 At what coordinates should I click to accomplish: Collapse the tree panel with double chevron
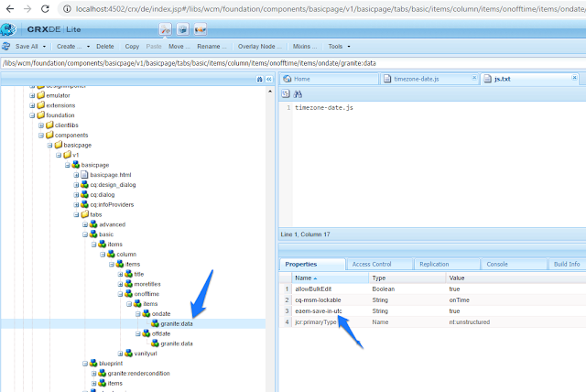coord(269,79)
